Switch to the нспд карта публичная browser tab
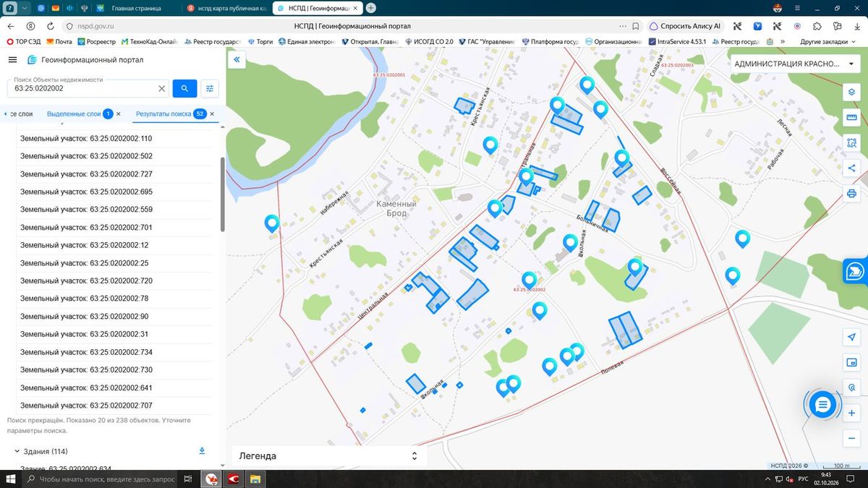868x488 pixels. click(226, 7)
